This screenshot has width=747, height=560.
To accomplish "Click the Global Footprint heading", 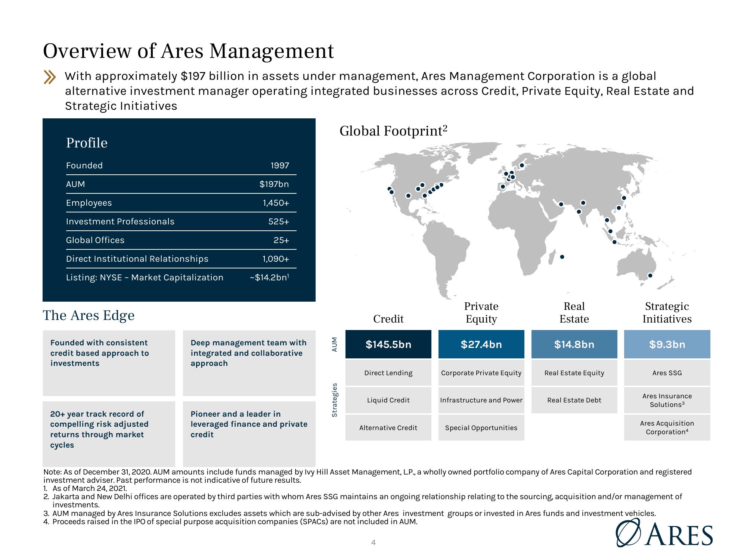I will tap(393, 131).
